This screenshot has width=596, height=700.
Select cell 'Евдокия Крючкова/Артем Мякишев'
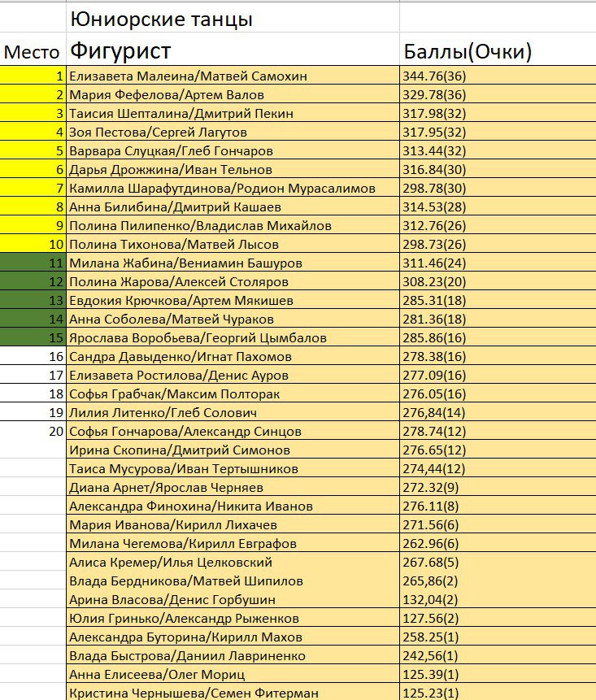coord(233,300)
